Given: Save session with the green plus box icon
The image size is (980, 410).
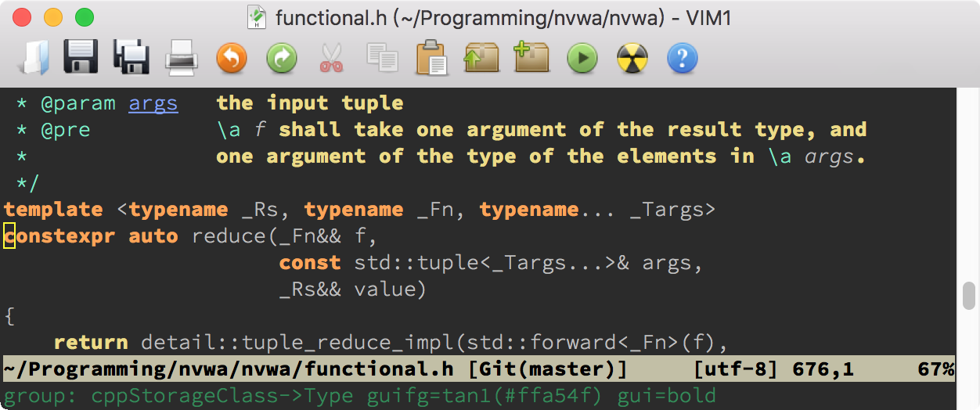Looking at the screenshot, I should pos(531,58).
